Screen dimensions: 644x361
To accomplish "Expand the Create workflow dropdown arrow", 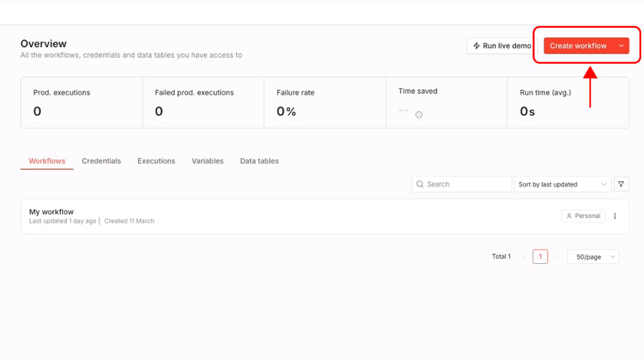I will [x=621, y=46].
